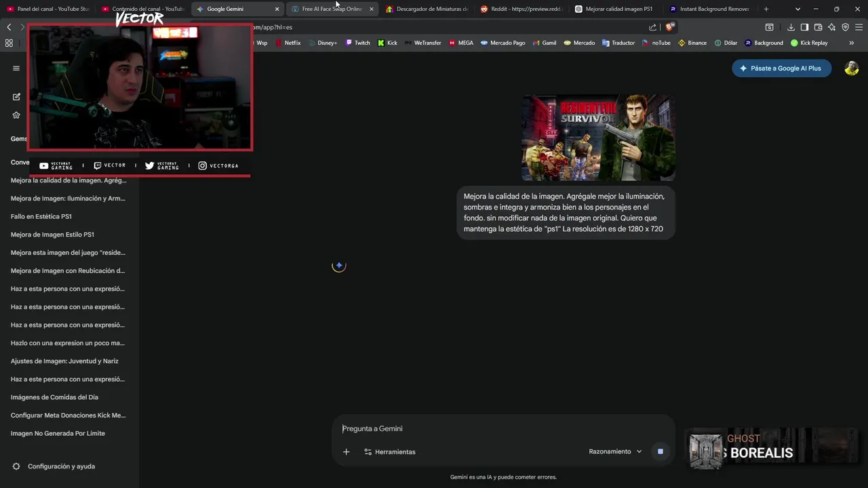
Task: Open the Traductor bookmark
Action: 618,43
